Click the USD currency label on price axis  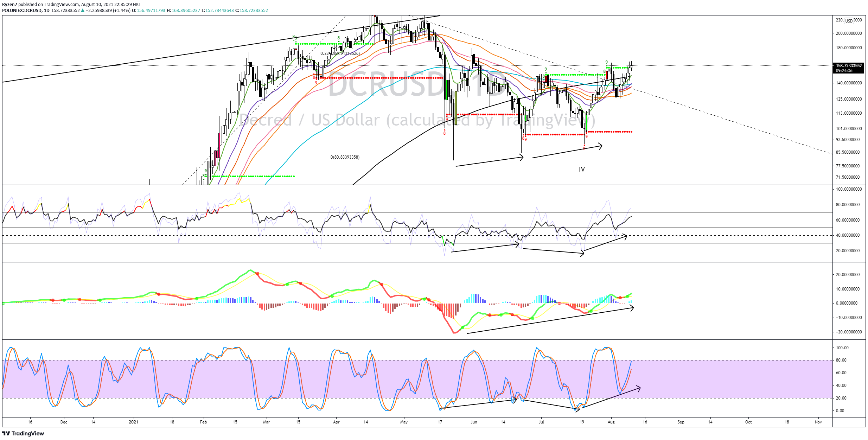coord(849,21)
